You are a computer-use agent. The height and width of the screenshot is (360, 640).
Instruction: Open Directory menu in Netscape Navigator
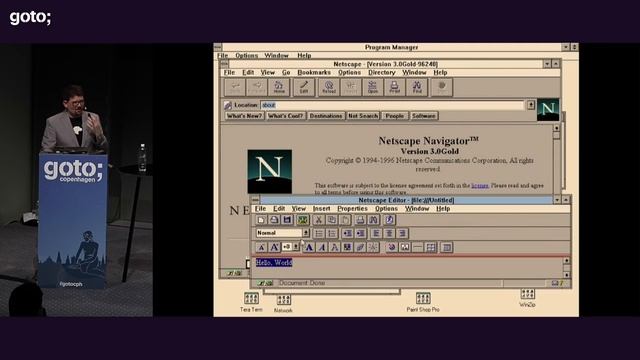coord(382,72)
